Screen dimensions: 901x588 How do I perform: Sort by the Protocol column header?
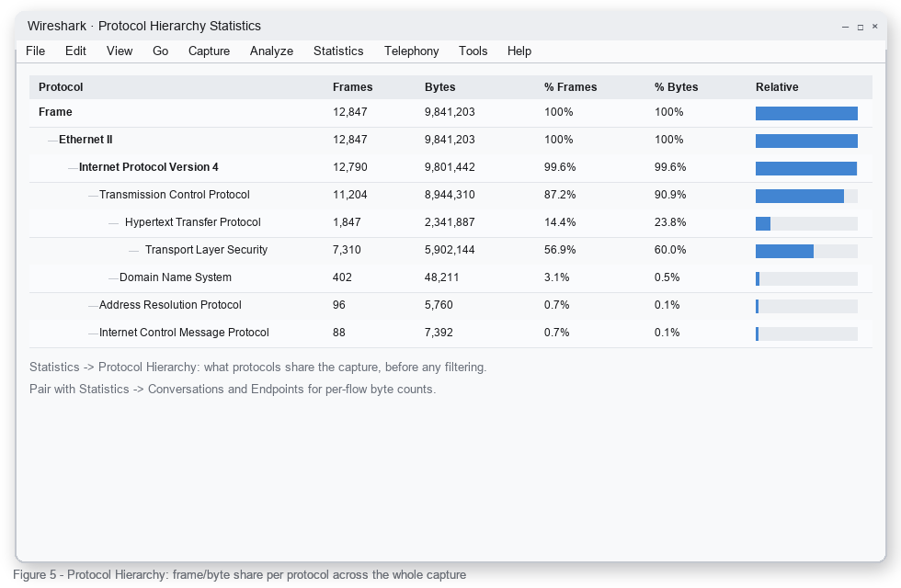click(61, 87)
